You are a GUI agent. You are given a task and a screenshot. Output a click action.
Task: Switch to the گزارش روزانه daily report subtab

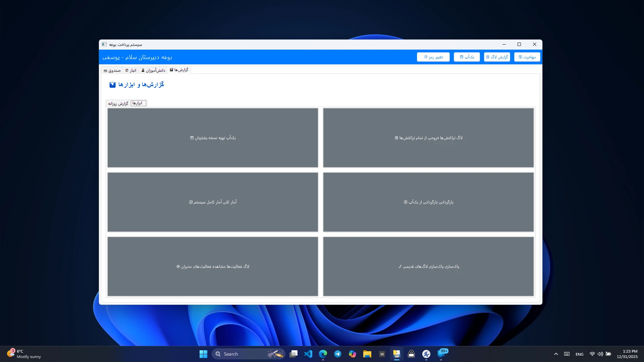click(x=118, y=104)
